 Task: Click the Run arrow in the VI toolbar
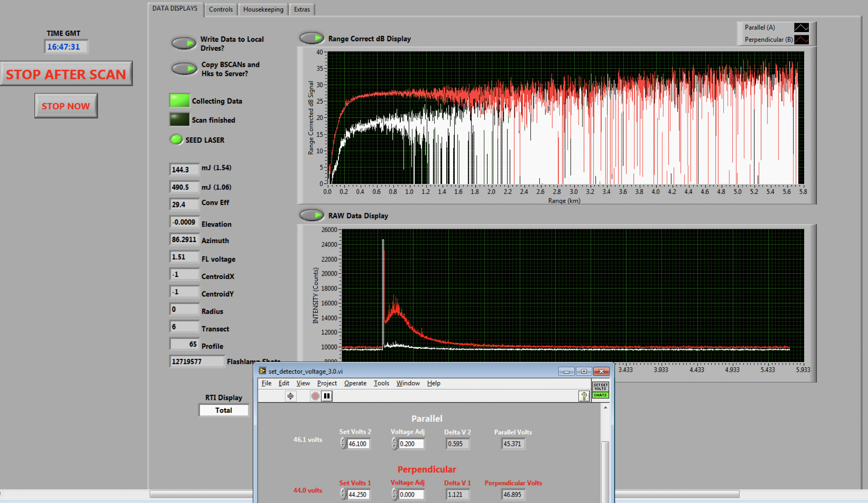(291, 396)
